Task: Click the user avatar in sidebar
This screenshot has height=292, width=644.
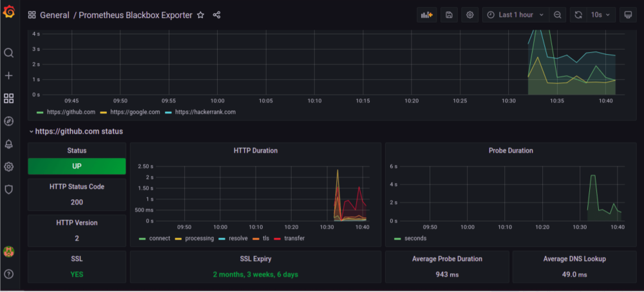Action: (8, 251)
